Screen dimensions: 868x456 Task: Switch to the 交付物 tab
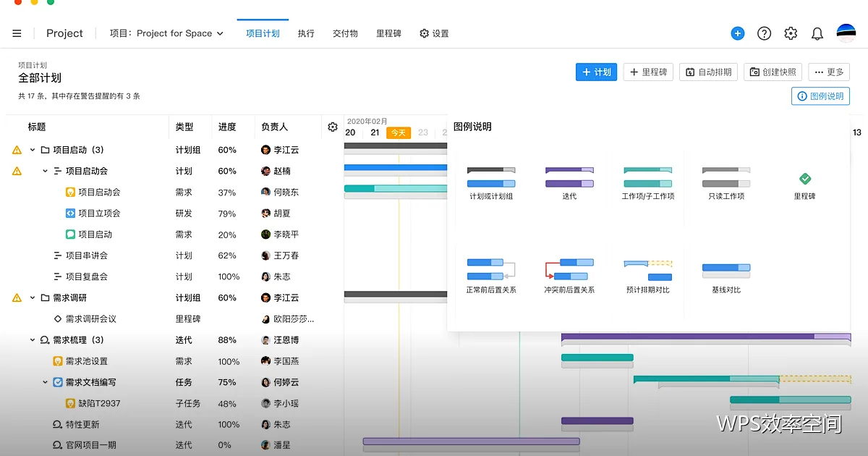[x=345, y=33]
